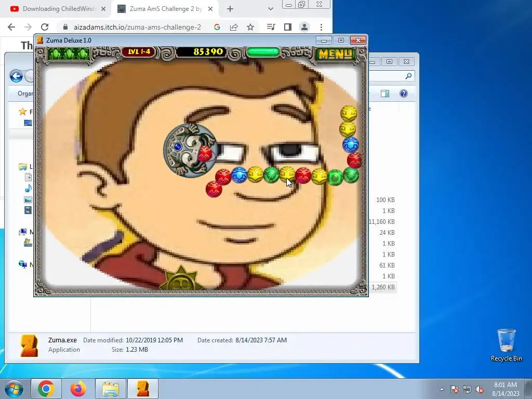The height and width of the screenshot is (399, 532).
Task: Open Windows Start menu
Action: (14, 389)
